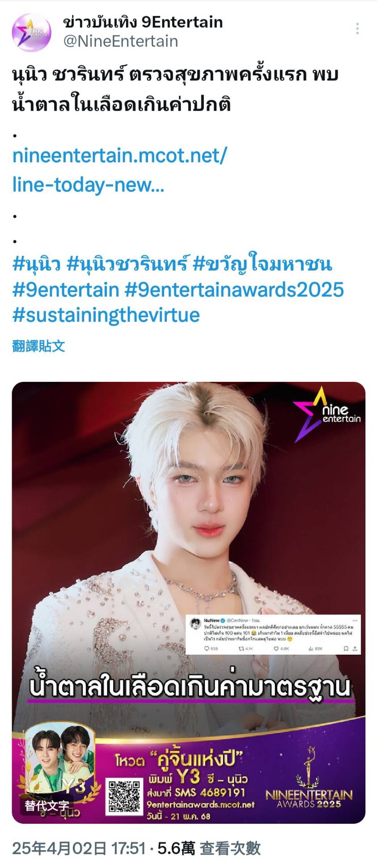
Task: View the alt text 替代文字 badge
Action: click(x=47, y=805)
